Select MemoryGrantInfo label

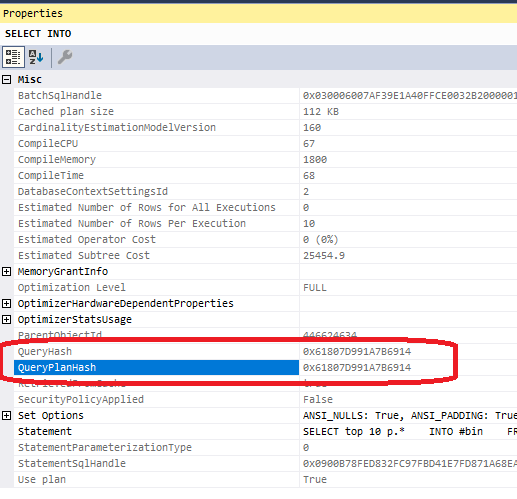pos(63,272)
